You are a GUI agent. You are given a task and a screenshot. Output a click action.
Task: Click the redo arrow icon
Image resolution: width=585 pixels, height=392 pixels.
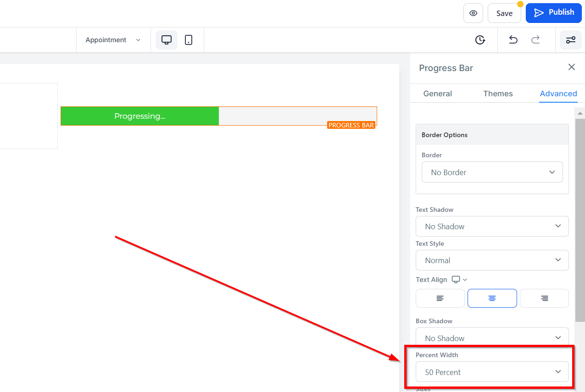[535, 40]
